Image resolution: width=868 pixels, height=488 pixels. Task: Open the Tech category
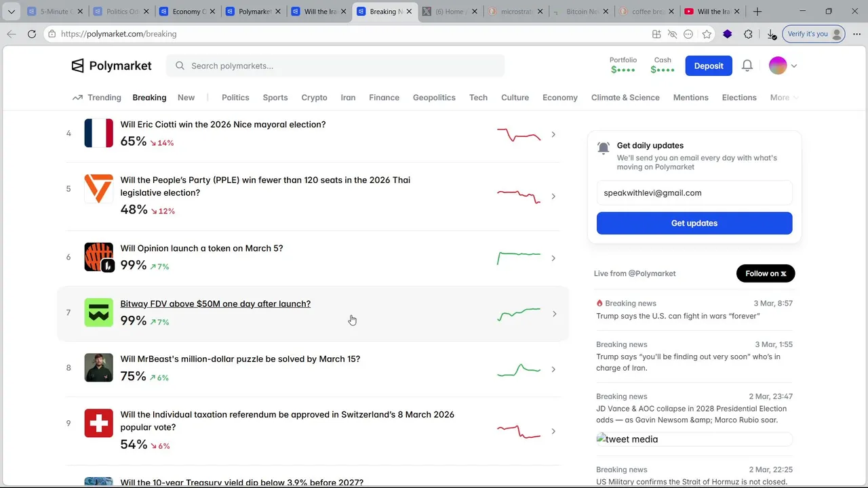[x=478, y=98]
